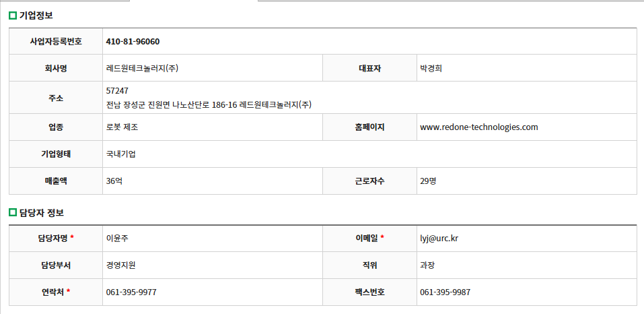Screen dimensions: 644x314
Task: Click the company name 레드원테크놀러지(주) value
Action: pos(142,68)
